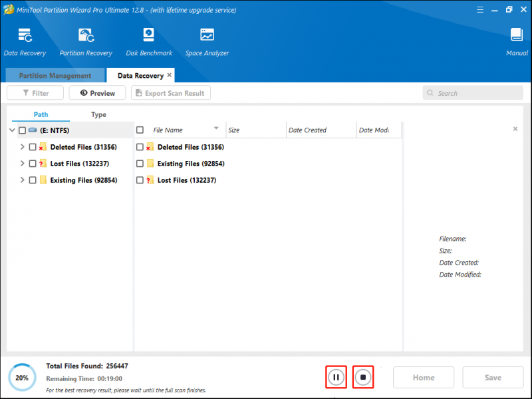The image size is (532, 399).
Task: Click Deleted Files folder icon in file list
Action: point(150,147)
